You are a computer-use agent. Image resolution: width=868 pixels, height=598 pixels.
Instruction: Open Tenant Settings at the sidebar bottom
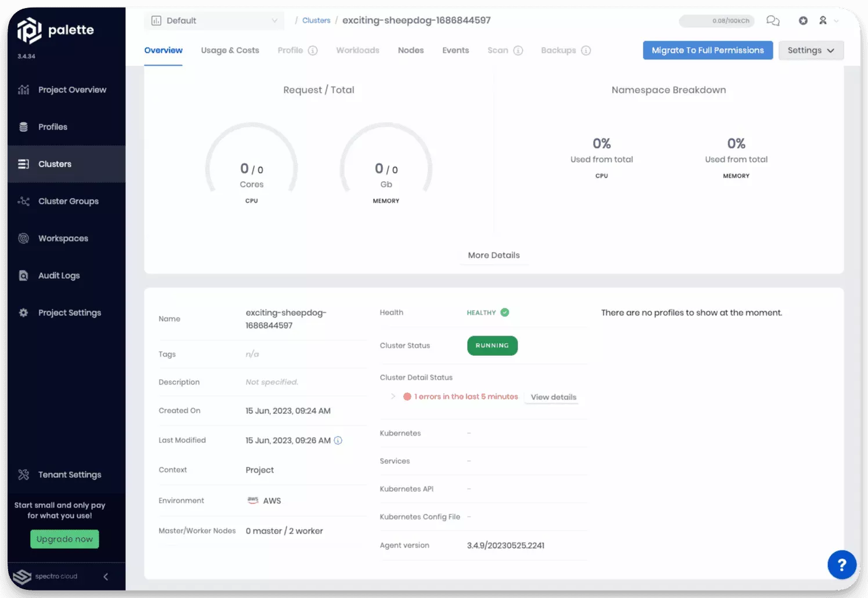click(x=69, y=474)
